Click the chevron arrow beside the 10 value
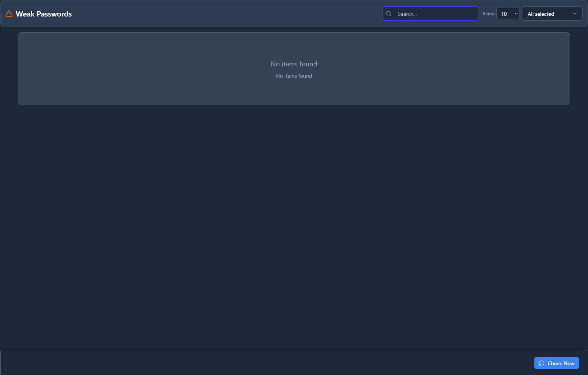588x375 pixels. (x=516, y=14)
